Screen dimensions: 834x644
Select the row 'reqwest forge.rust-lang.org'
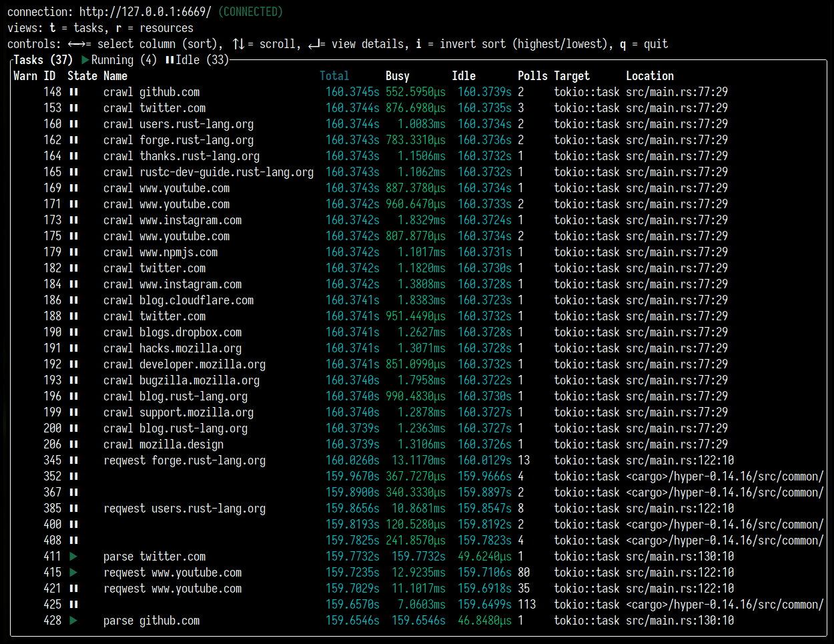point(419,460)
